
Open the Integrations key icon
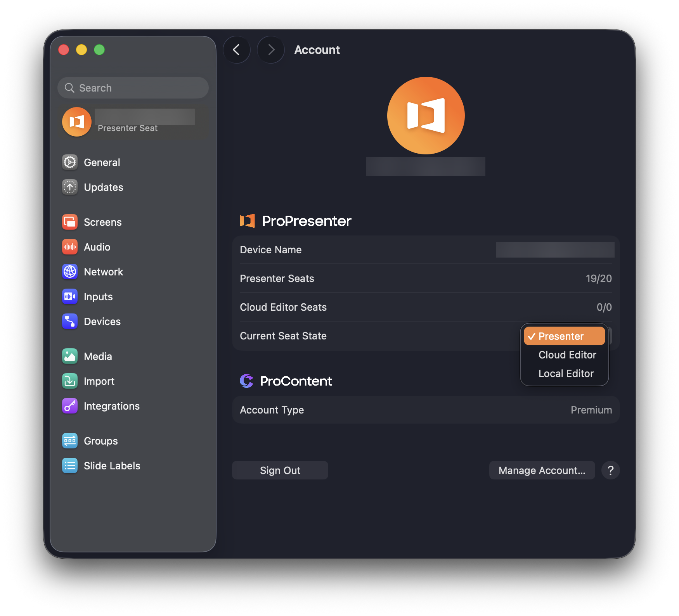(x=70, y=406)
